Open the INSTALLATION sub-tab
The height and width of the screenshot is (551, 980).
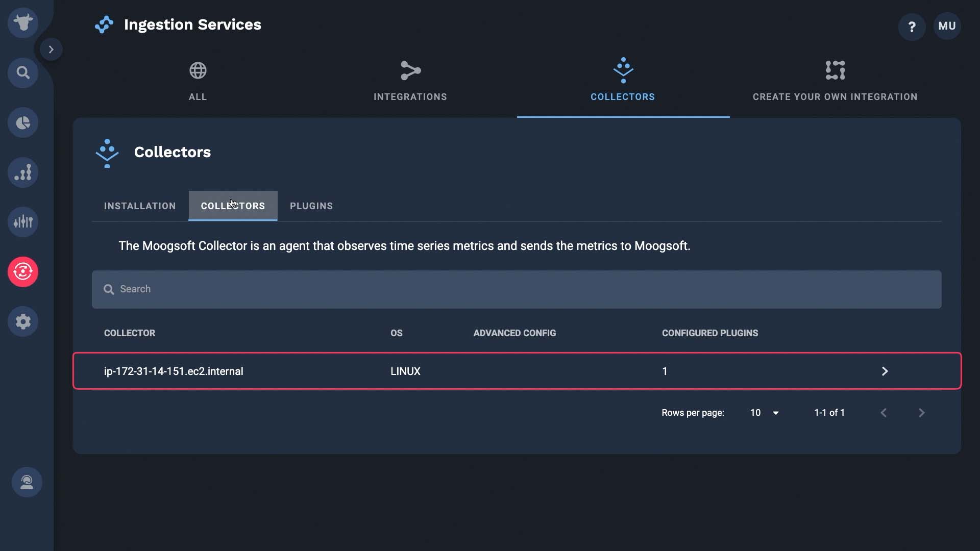140,206
